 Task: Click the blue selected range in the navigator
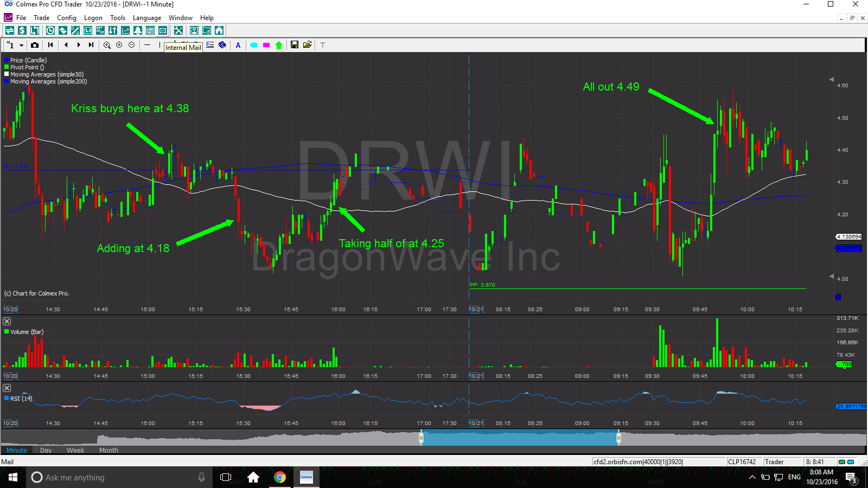(x=520, y=438)
